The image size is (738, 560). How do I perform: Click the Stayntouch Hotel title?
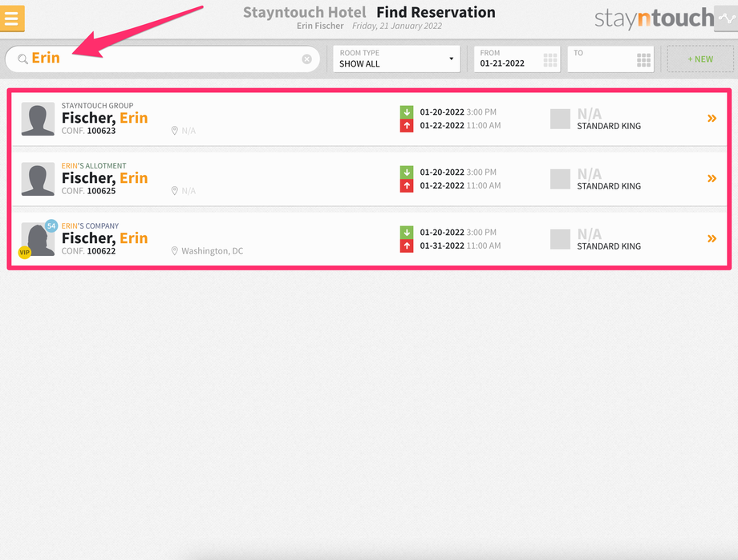pos(304,12)
